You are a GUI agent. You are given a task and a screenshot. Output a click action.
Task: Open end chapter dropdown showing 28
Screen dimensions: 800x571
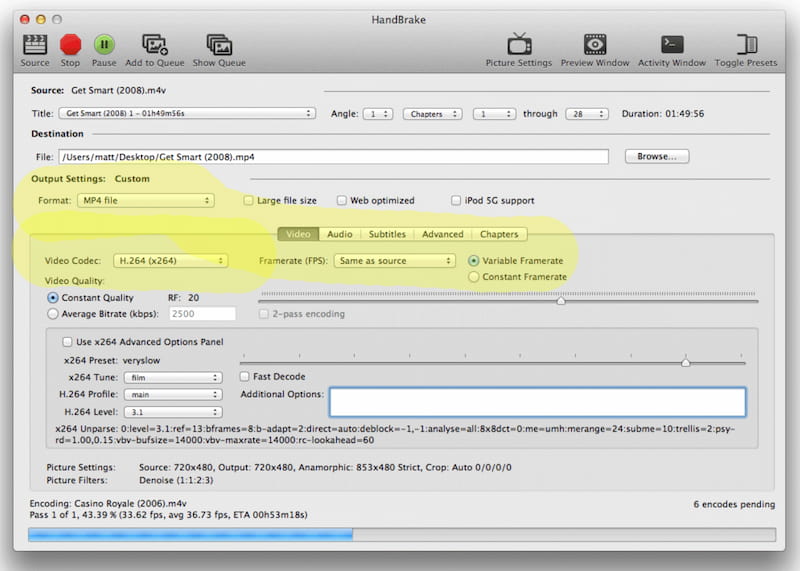coord(587,114)
